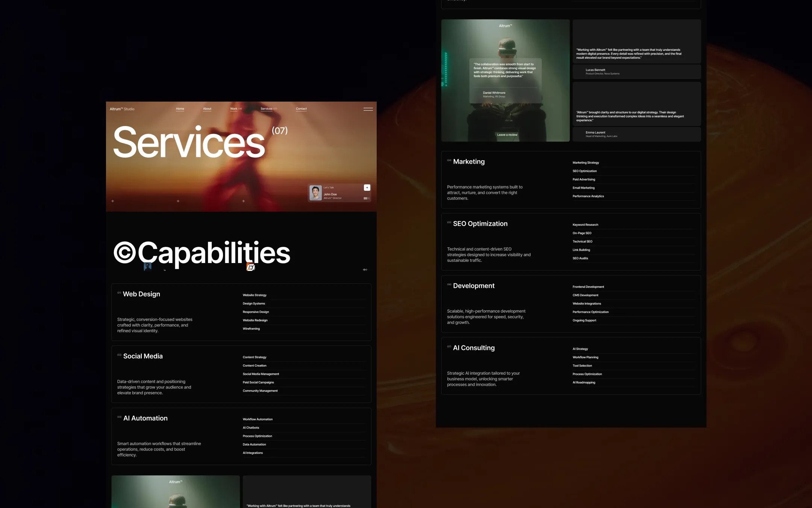812x508 pixels.
Task: Click the Link Building row
Action: pyautogui.click(x=634, y=250)
